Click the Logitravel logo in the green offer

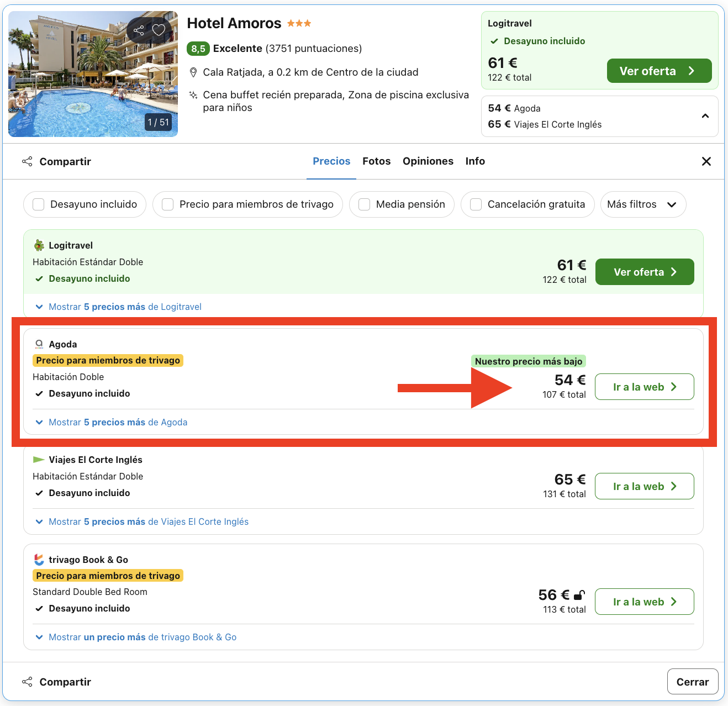point(39,245)
